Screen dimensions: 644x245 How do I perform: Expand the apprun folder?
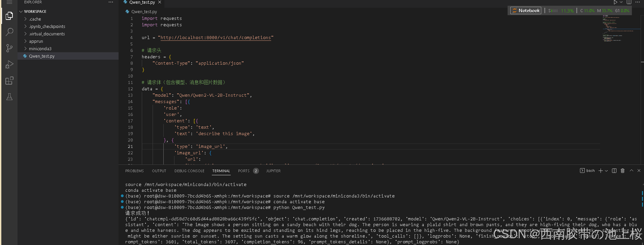pyautogui.click(x=68, y=41)
